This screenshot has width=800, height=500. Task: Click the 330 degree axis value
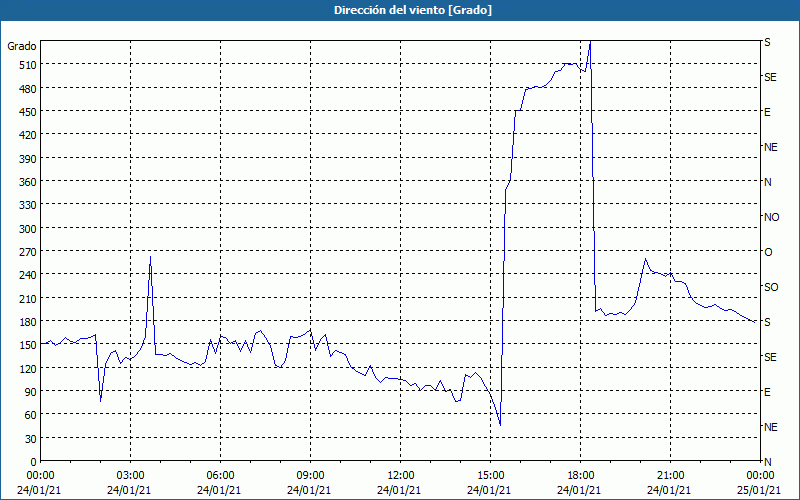pyautogui.click(x=28, y=205)
